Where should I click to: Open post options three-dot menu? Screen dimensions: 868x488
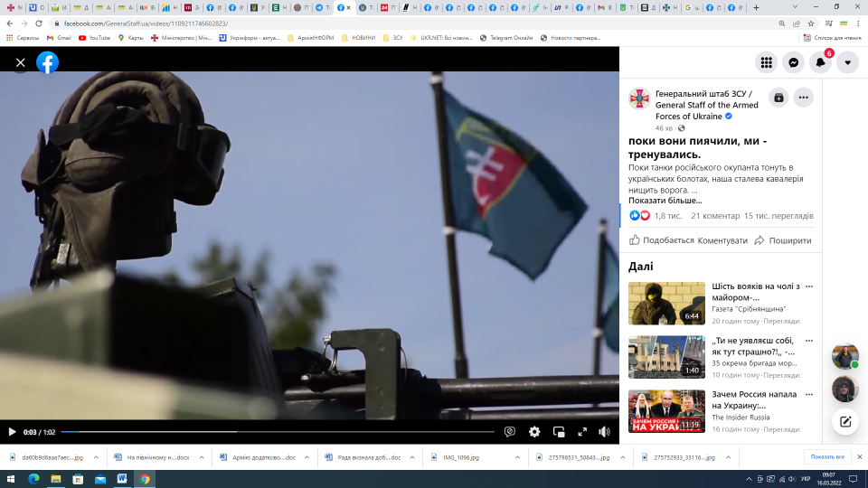803,98
